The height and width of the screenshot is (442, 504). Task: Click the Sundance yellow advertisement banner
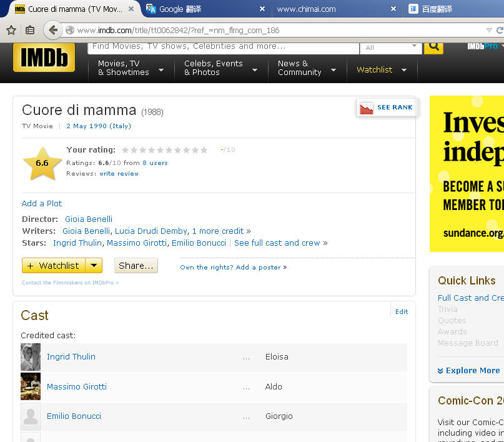tap(467, 174)
